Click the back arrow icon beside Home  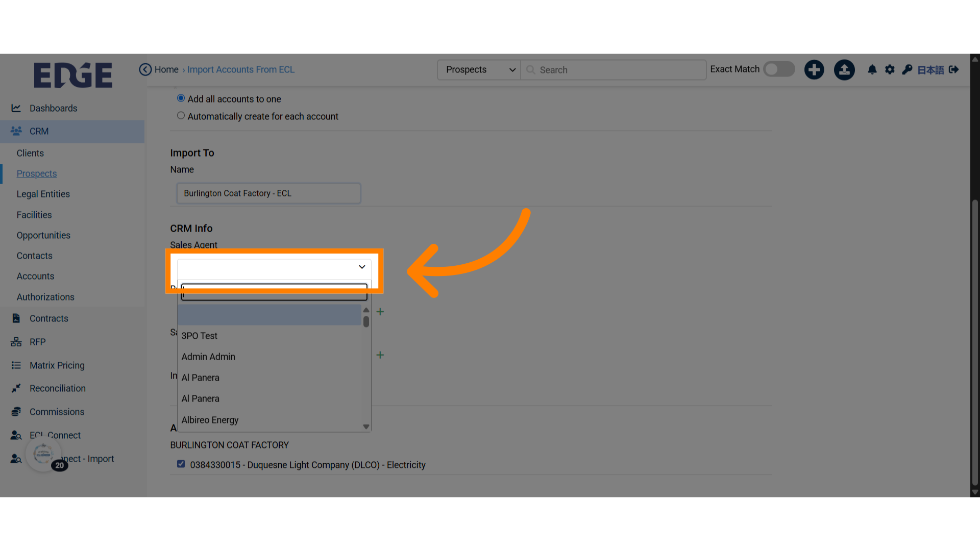(145, 69)
